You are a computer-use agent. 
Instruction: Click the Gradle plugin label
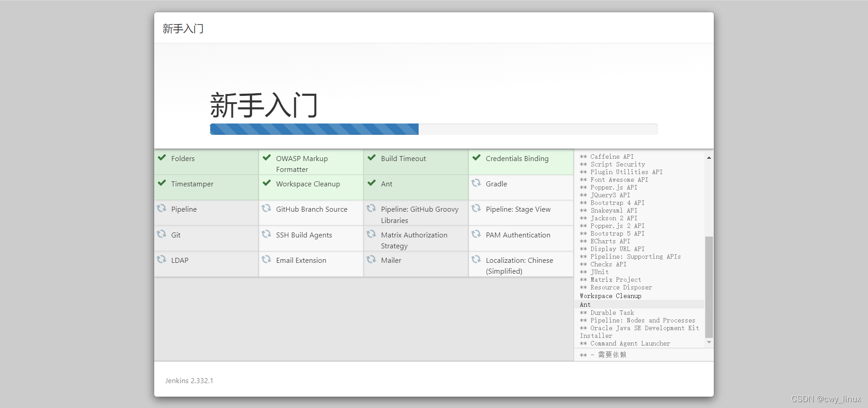[496, 184]
